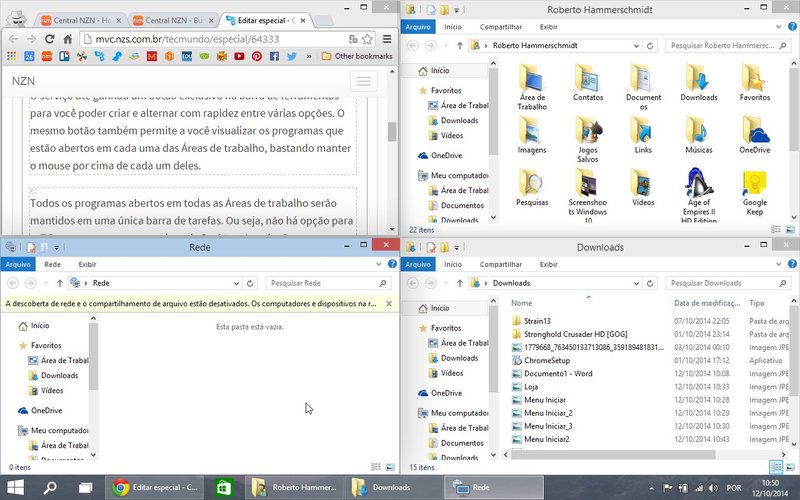
Task: Click Windows Start button on taskbar
Action: click(15, 488)
